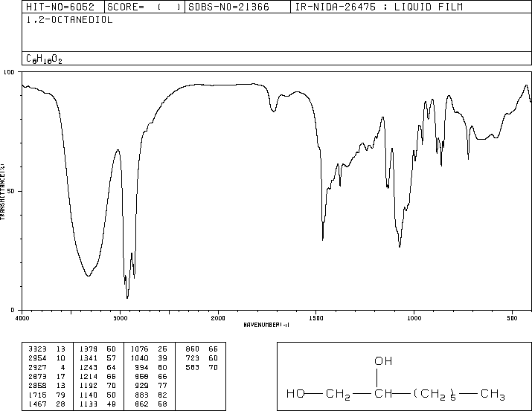Select the compound name 1,2-OCTANEDIOL

point(69,20)
